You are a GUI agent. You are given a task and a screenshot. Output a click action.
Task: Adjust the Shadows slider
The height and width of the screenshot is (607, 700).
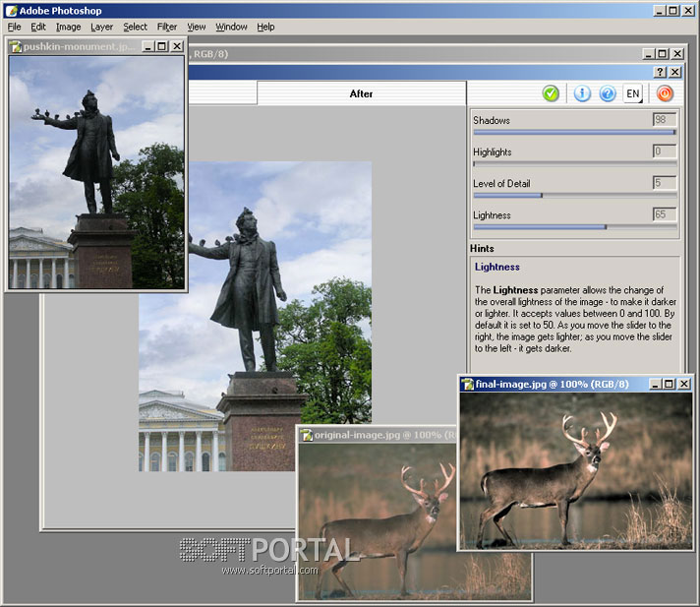(x=575, y=132)
